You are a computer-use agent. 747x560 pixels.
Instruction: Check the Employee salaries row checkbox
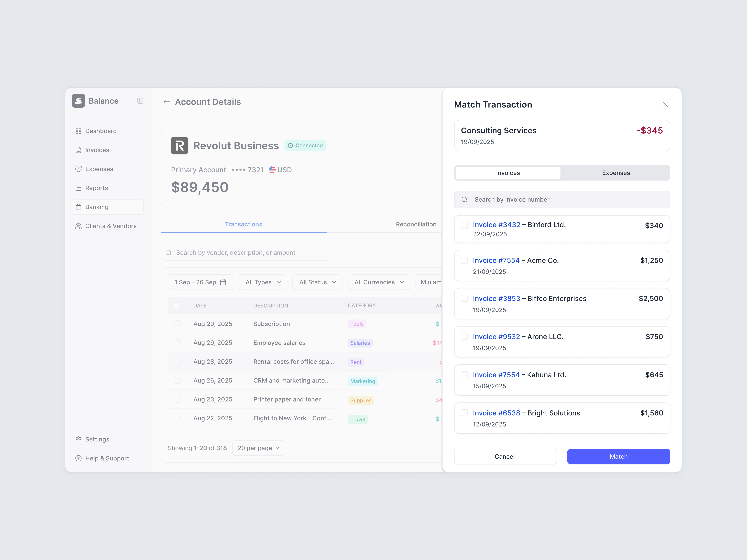click(177, 343)
